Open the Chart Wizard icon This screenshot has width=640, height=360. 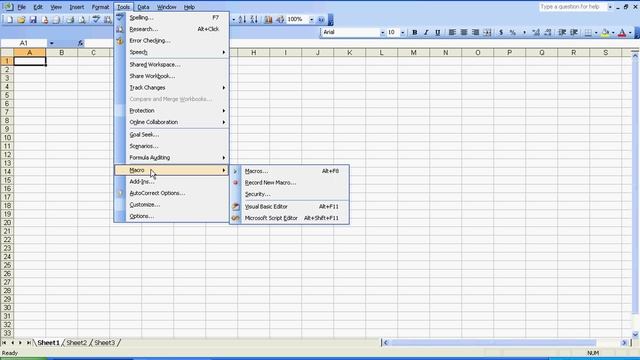coord(268,19)
